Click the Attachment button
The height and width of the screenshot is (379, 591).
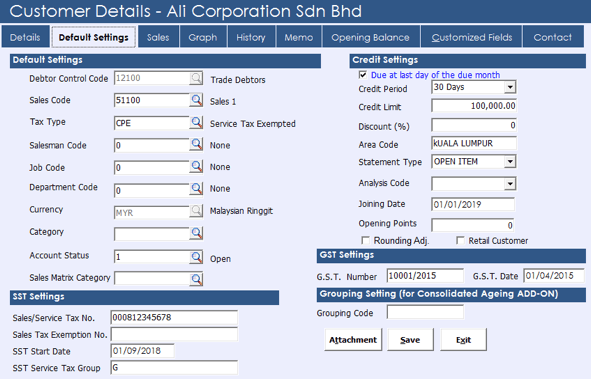[353, 340]
